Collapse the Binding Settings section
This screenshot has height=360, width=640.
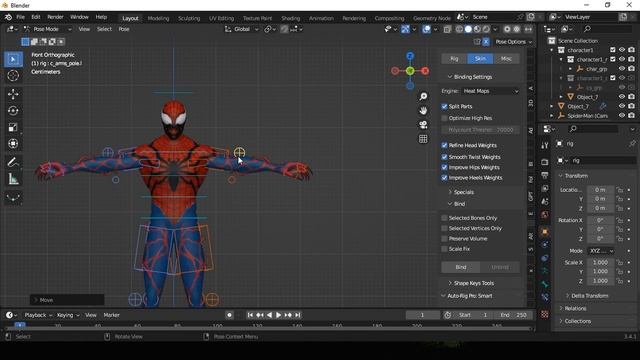[470, 77]
